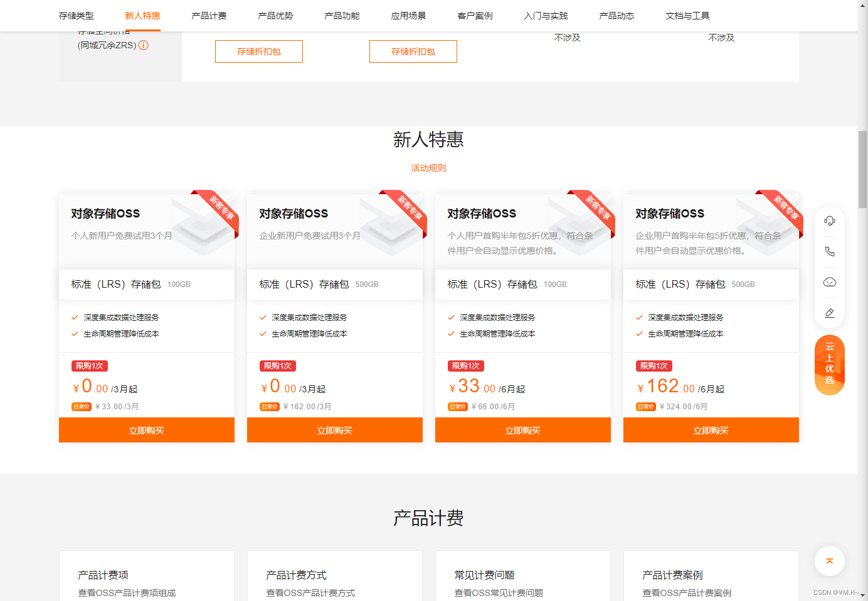Open the 常见计费问题 card
The width and height of the screenshot is (868, 601).
(523, 576)
